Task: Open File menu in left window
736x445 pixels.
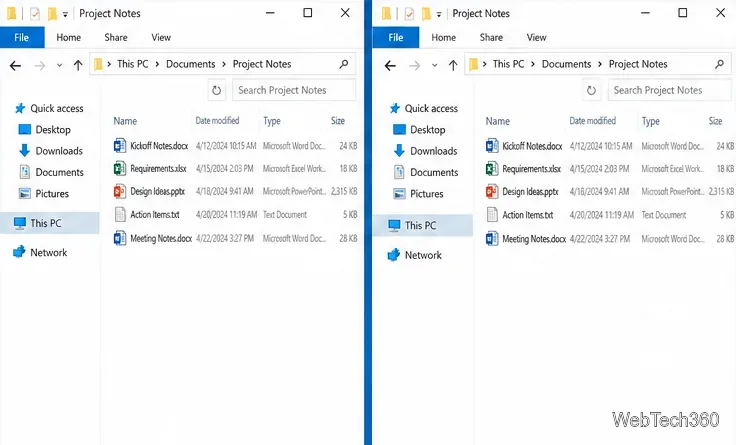Action: 22,38
